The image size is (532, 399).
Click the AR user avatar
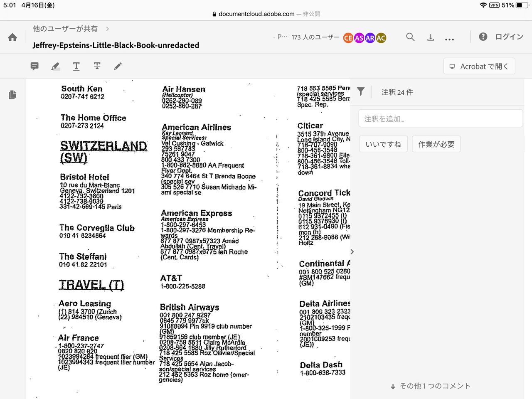pos(370,38)
